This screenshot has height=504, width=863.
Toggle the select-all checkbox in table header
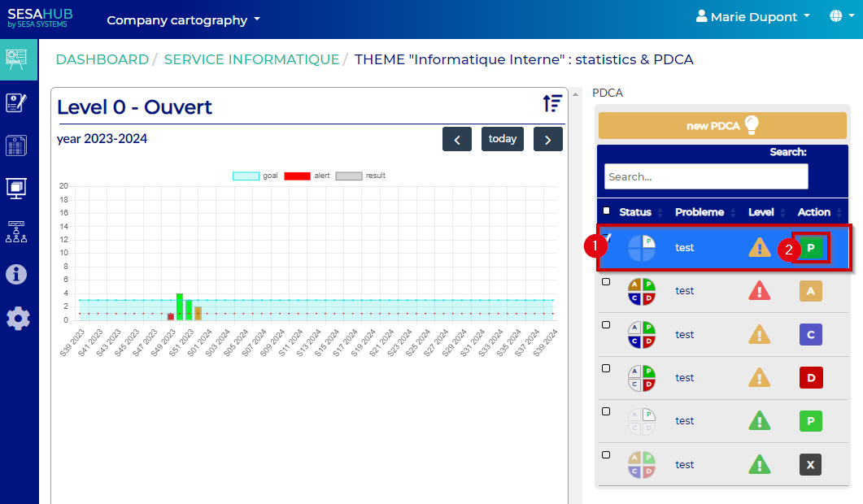coord(606,211)
